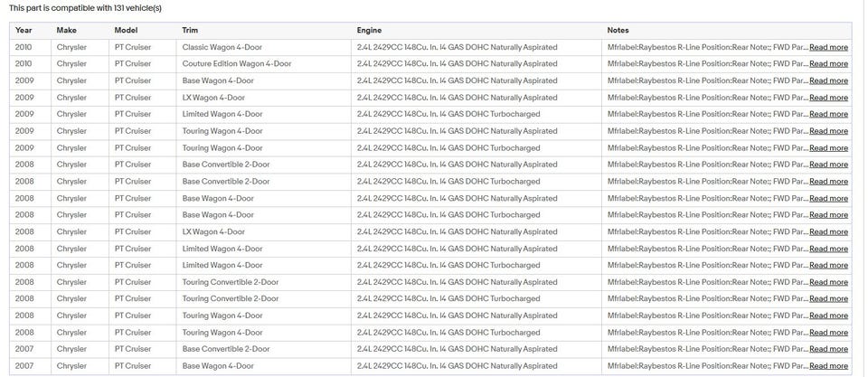The width and height of the screenshot is (868, 377).
Task: Open Read more for 2007 Base Wagon row
Action: [828, 366]
